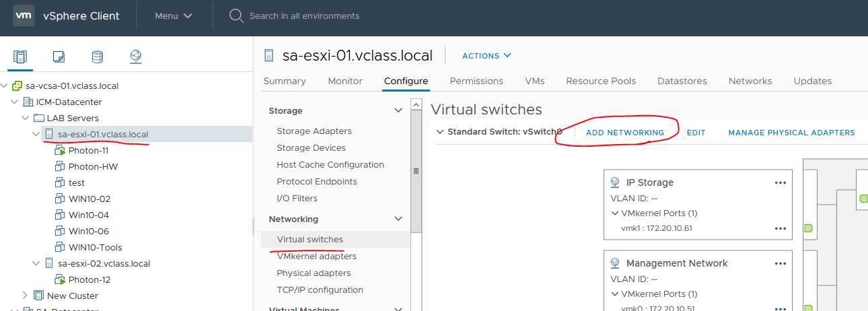Open the VMs and Templates view icon
Viewport: 868px width, 311px height.
pos(59,57)
